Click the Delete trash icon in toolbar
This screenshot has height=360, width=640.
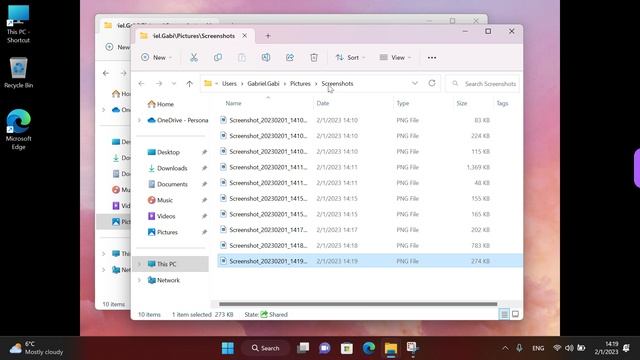pos(314,58)
